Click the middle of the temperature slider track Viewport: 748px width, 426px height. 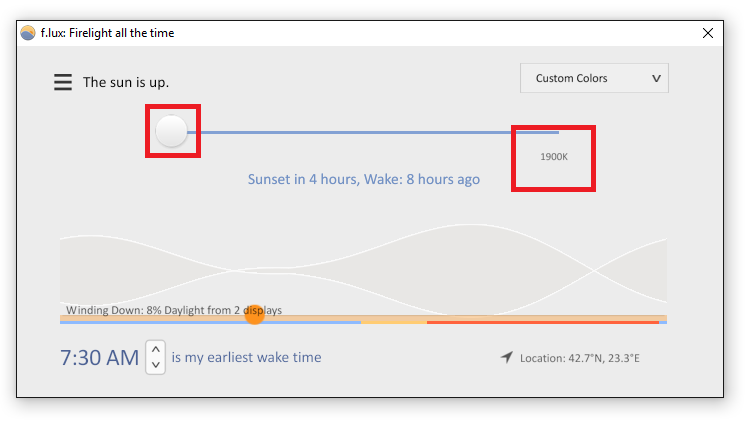pyautogui.click(x=373, y=132)
